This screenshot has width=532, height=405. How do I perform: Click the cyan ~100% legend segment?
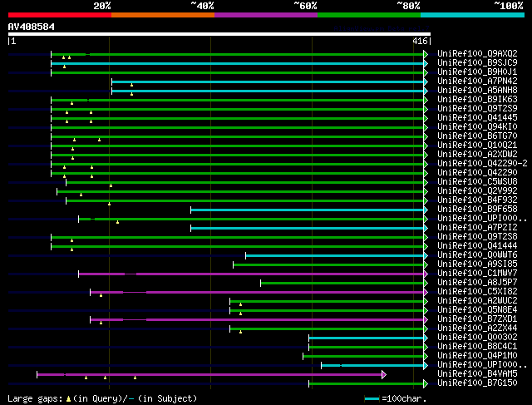tap(473, 15)
